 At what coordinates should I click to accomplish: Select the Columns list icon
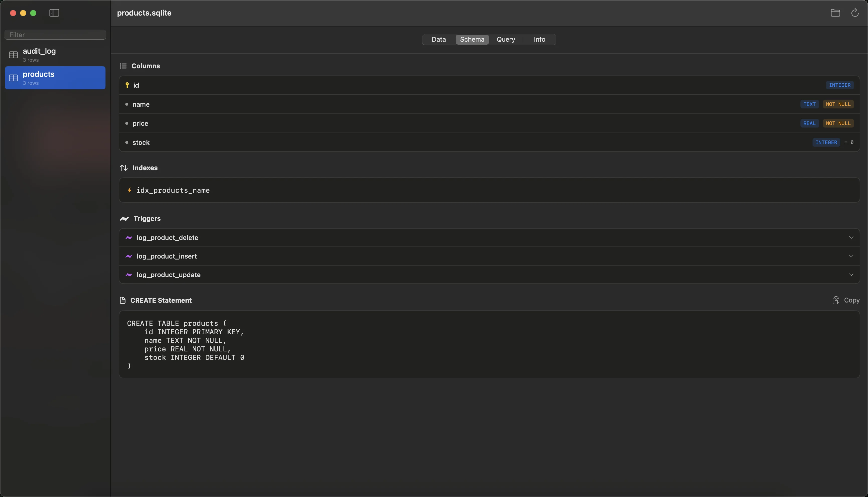123,66
